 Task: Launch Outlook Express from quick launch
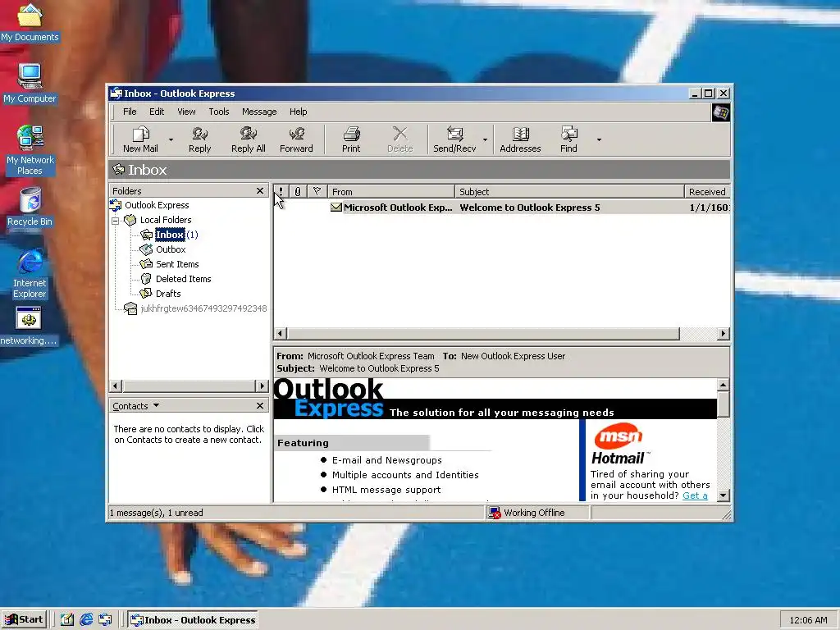tap(106, 620)
